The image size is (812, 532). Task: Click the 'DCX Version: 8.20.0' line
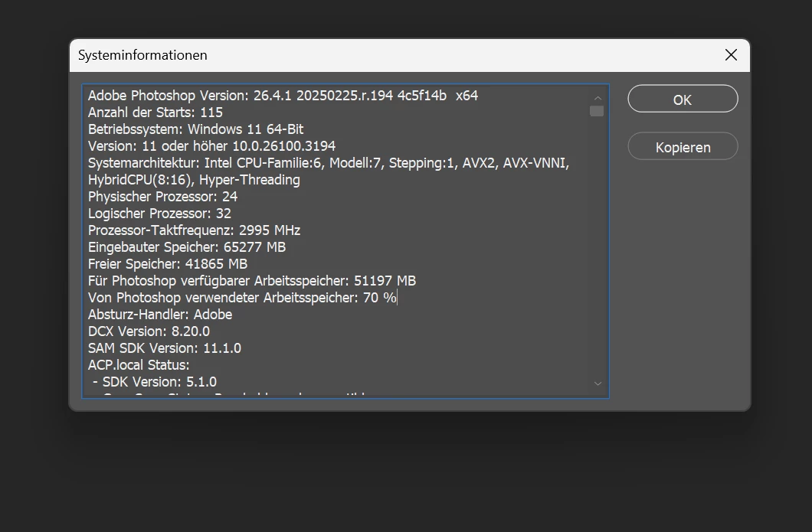(149, 331)
